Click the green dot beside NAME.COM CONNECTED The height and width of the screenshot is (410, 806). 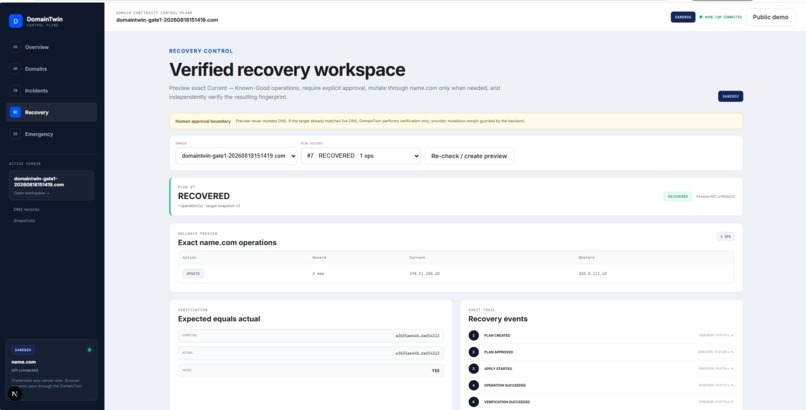701,17
